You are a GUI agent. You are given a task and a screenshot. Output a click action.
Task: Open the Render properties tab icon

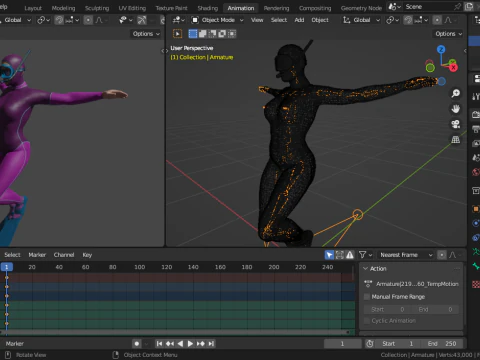476,115
